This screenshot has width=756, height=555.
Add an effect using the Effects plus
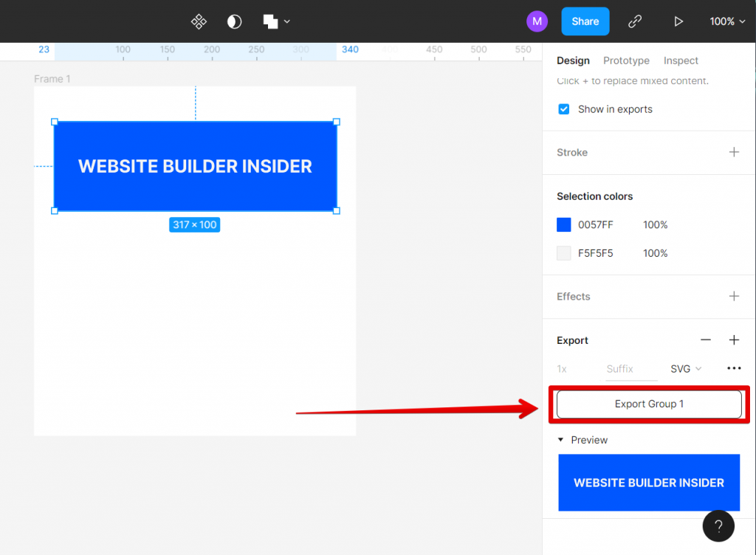[x=734, y=296]
